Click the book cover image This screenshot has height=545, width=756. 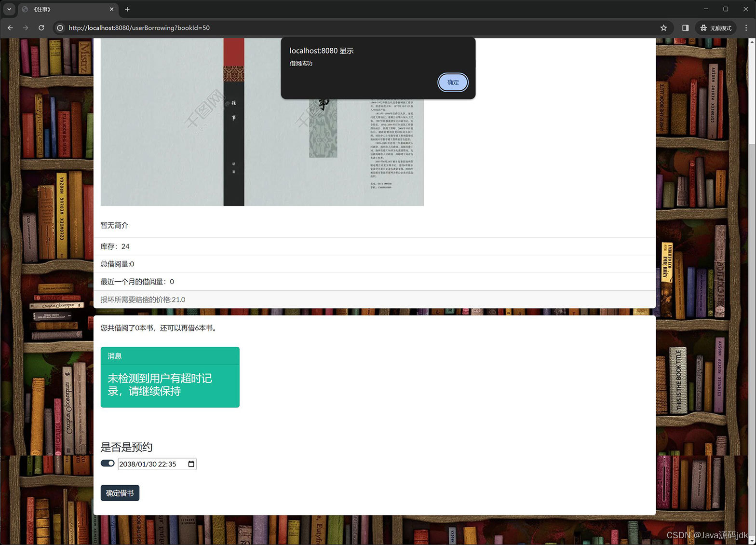pyautogui.click(x=262, y=122)
